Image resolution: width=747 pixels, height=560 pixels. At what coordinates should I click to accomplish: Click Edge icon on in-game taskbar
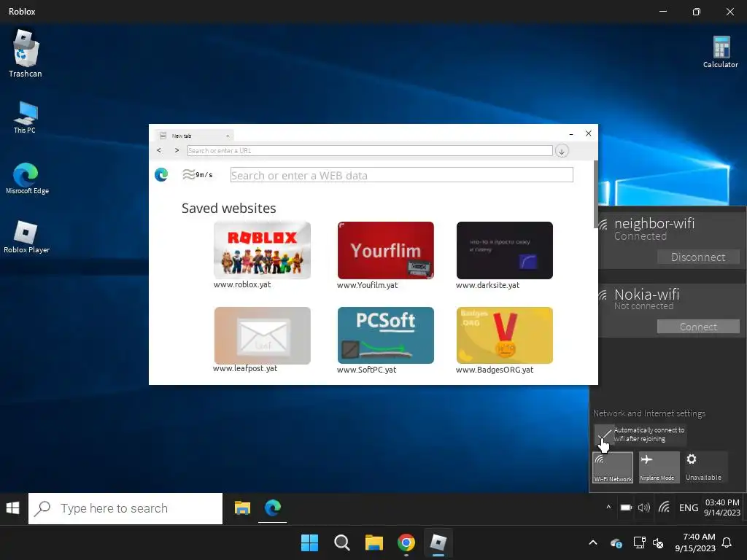coord(273,507)
